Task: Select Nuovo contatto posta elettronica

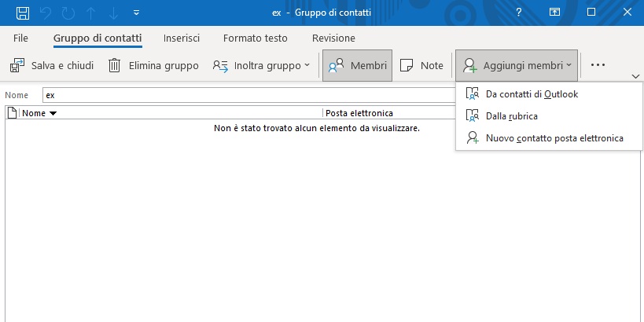Action: coord(554,138)
